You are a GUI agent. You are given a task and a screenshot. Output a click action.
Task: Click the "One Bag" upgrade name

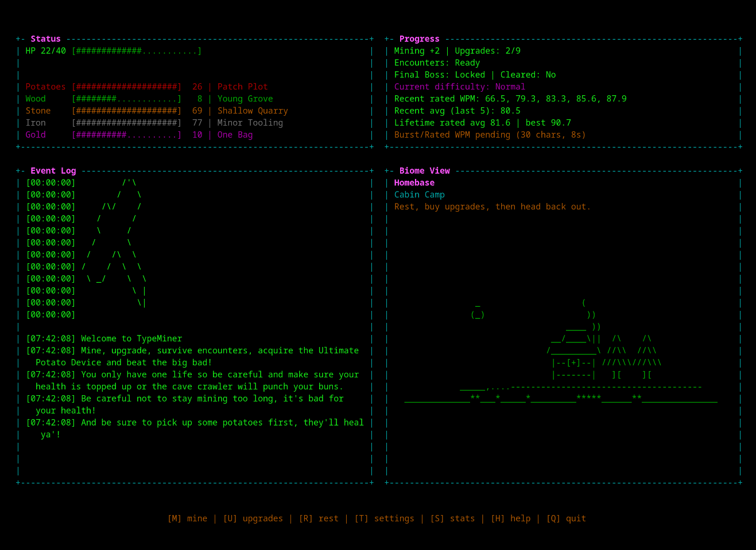pyautogui.click(x=235, y=135)
